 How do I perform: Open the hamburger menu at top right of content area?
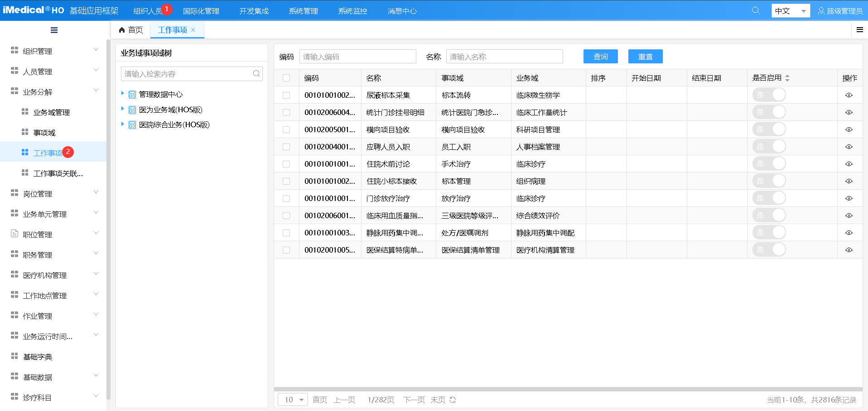point(859,30)
